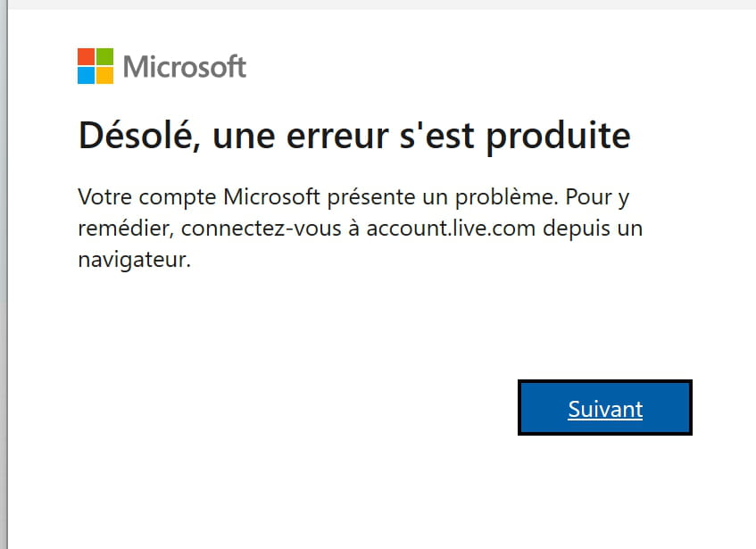Image resolution: width=756 pixels, height=549 pixels.
Task: Click the gray strip above the dialog
Action: [378, 4]
